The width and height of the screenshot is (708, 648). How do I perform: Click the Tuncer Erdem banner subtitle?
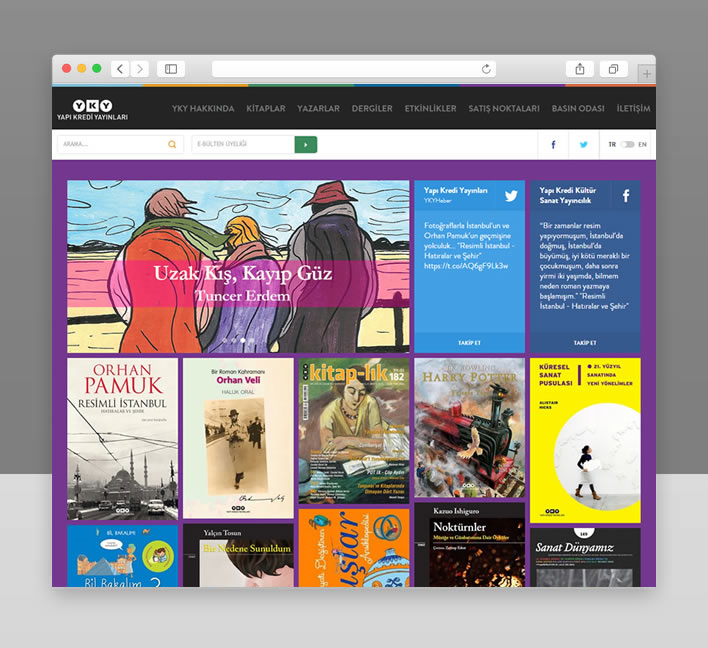(242, 296)
